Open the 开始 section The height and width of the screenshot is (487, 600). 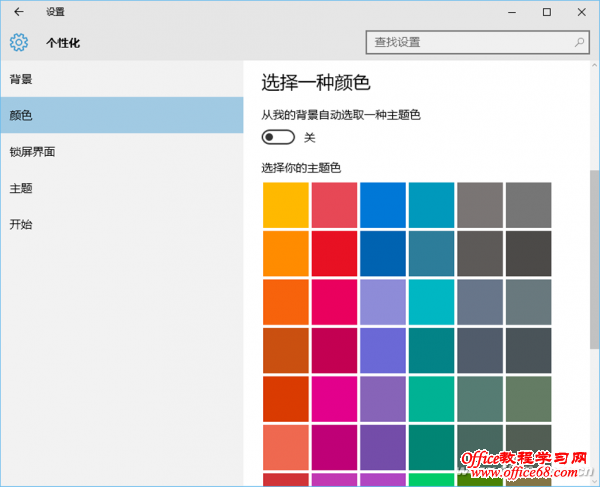(122, 224)
